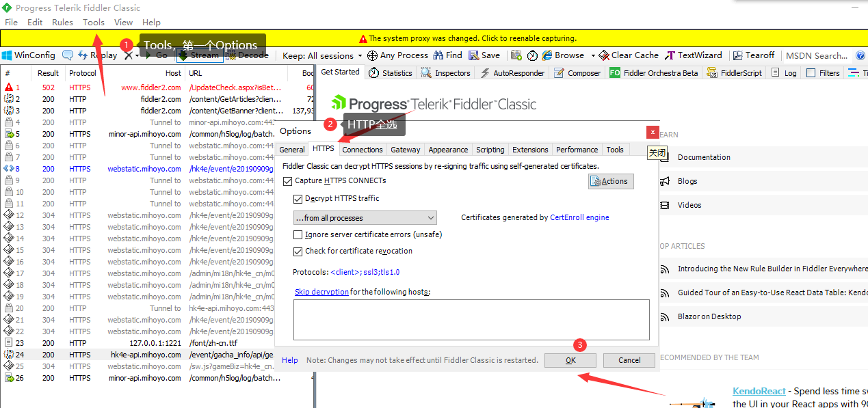The height and width of the screenshot is (408, 868).
Task: Click Cancel in Options dialog
Action: click(629, 360)
